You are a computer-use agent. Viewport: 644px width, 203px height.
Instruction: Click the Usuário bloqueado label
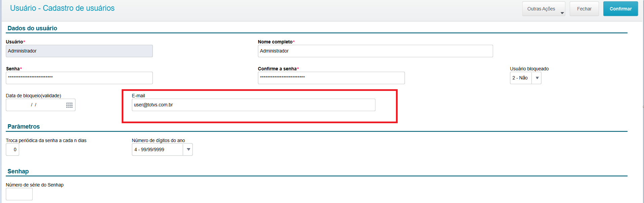point(529,69)
